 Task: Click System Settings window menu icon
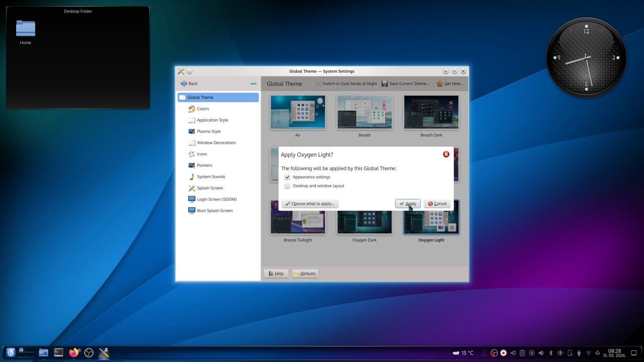pos(181,71)
